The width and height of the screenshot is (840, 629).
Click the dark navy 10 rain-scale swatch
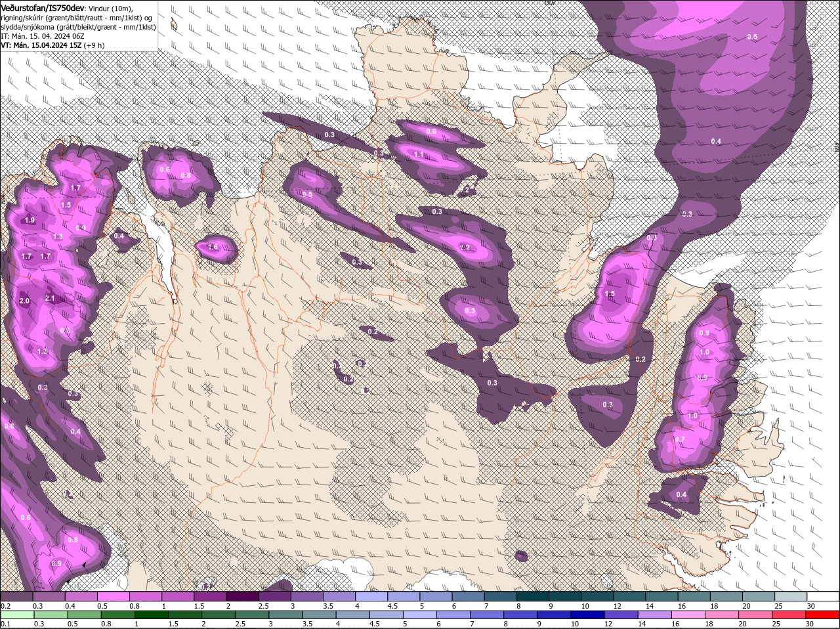(x=587, y=615)
